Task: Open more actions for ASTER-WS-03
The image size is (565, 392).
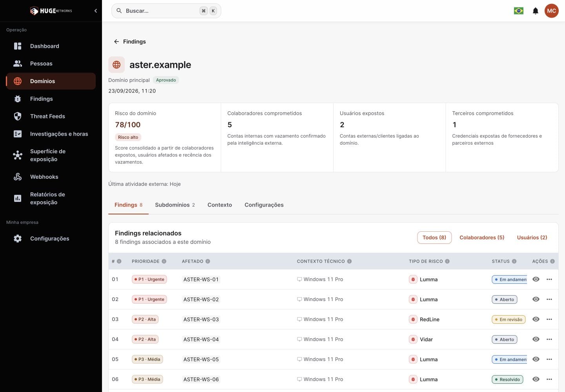Action: pyautogui.click(x=549, y=319)
